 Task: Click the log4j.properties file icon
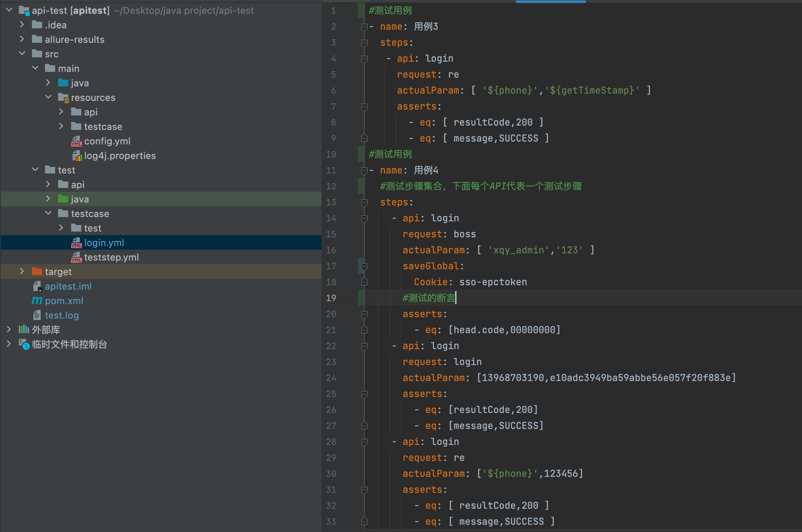(77, 156)
